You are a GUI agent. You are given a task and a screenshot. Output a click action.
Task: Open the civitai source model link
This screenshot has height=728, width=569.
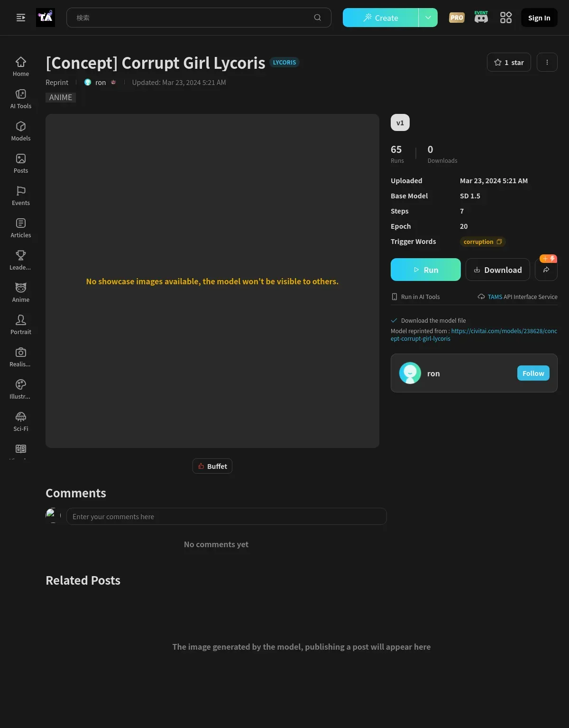tap(474, 335)
